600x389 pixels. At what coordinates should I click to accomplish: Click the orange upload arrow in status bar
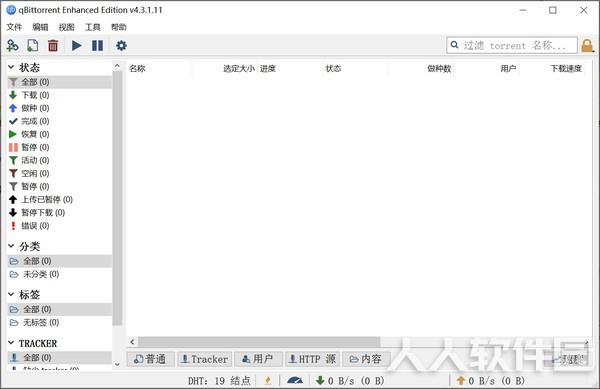click(461, 380)
